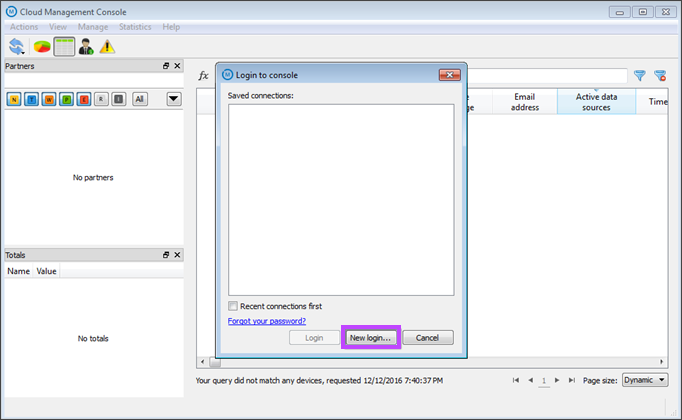Apply the blue filter funnel icon
This screenshot has width=682, height=420.
639,76
